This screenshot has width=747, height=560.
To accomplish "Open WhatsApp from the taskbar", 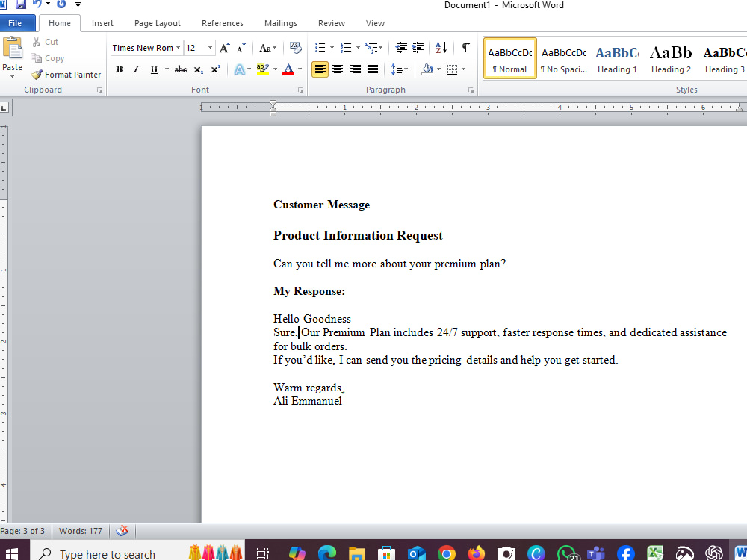I will (566, 554).
